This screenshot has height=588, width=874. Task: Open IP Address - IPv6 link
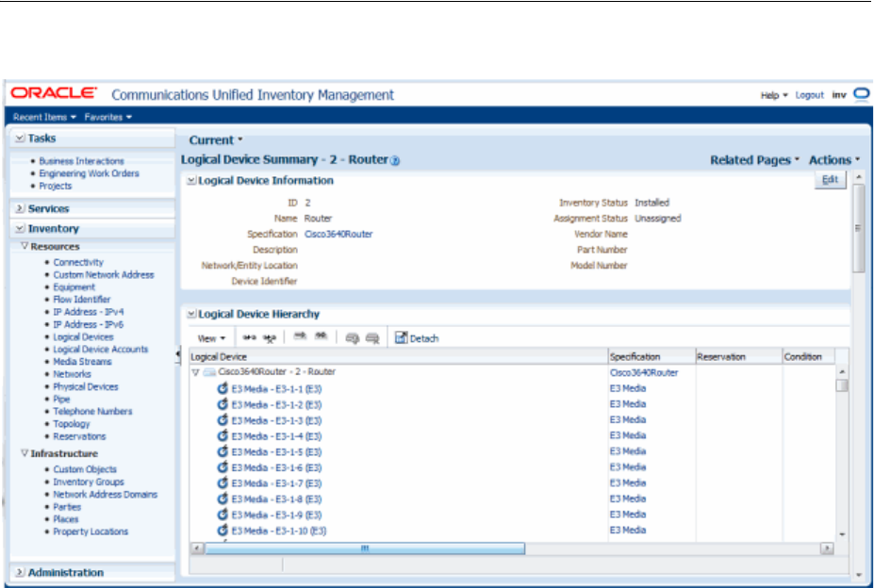[x=88, y=324]
